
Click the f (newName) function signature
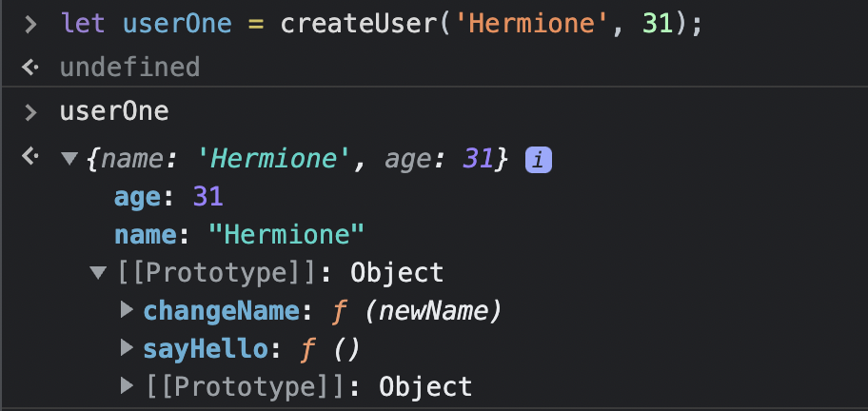416,312
